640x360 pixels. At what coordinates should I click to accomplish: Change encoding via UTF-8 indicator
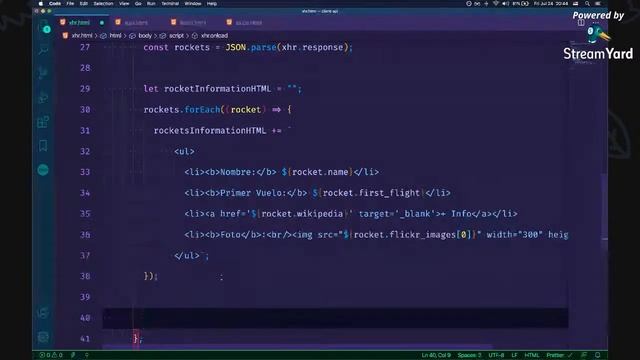click(496, 355)
